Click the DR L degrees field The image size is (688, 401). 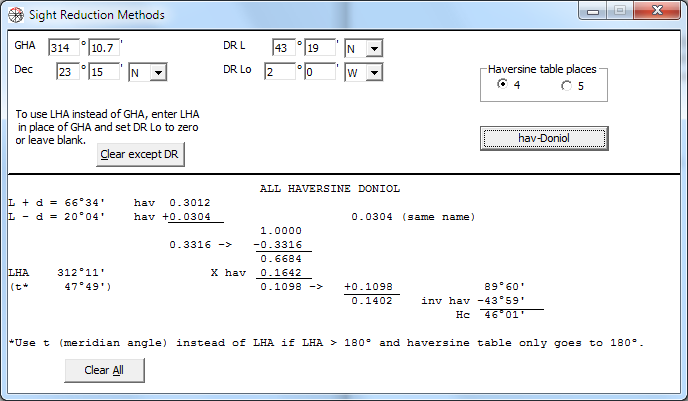pyautogui.click(x=279, y=48)
